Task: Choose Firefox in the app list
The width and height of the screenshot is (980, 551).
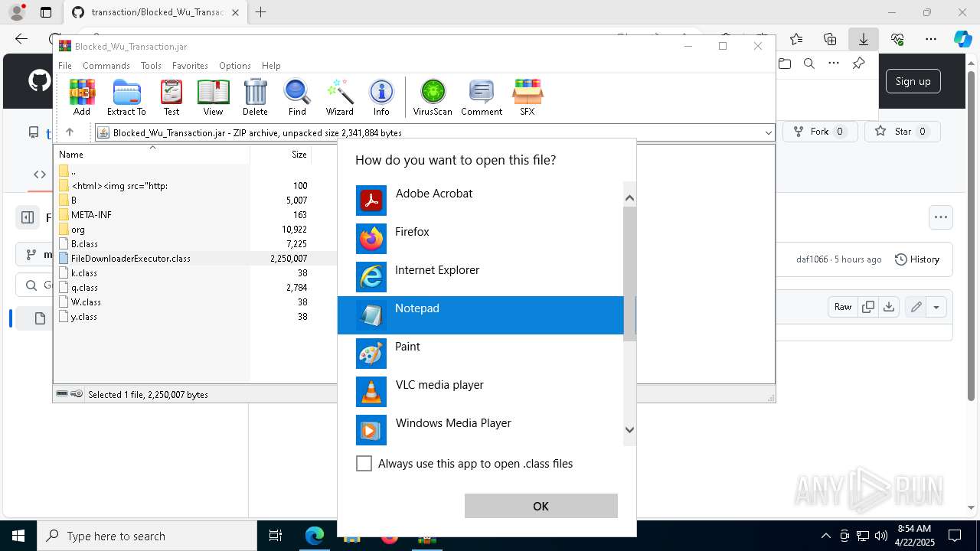Action: (x=481, y=239)
